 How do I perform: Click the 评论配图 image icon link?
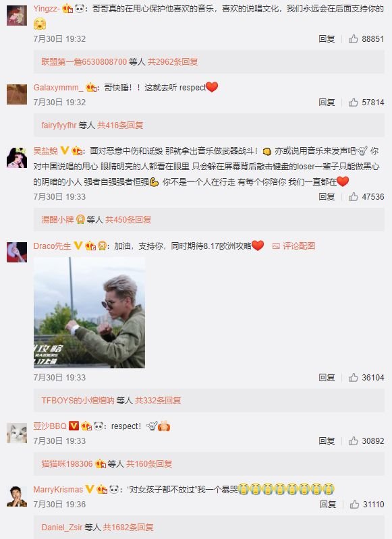293,246
